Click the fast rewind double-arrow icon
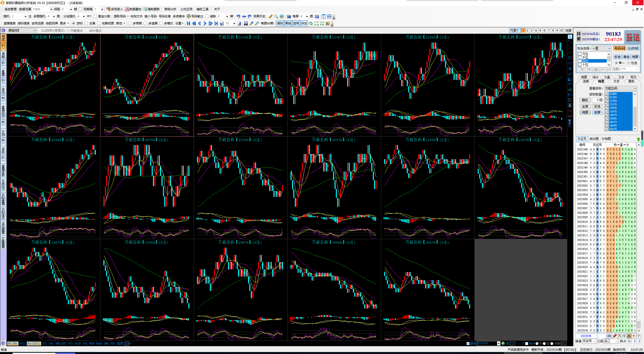 click(x=194, y=23)
